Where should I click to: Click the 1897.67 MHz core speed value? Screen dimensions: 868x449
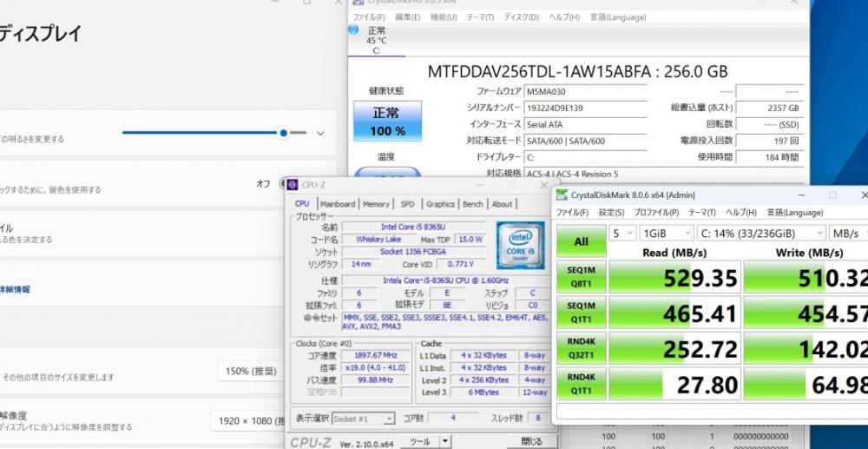click(x=376, y=355)
